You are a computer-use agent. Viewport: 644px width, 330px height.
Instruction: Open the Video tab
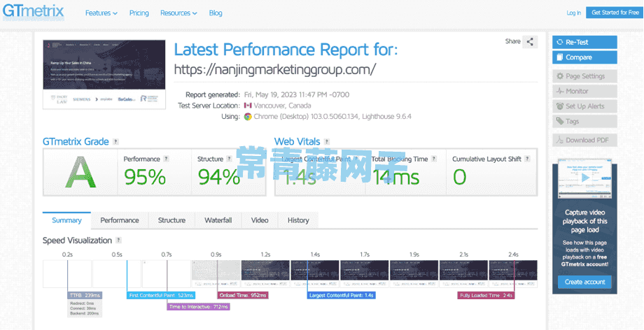(x=260, y=220)
